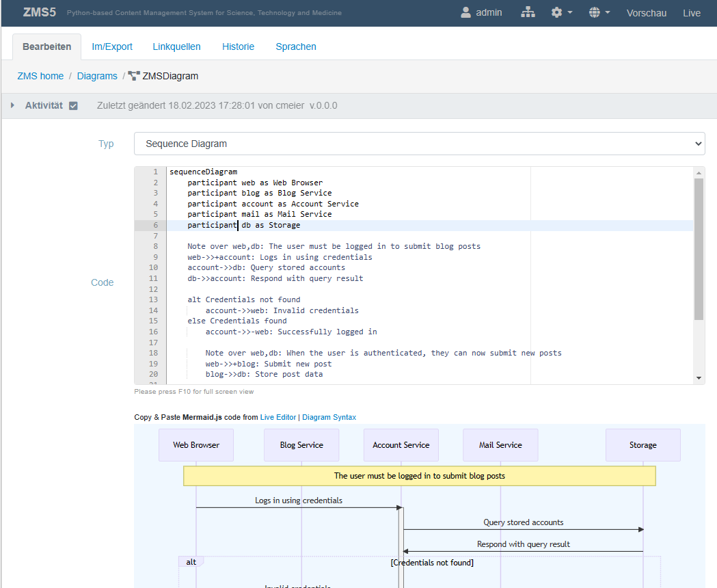Switch to the Linkquellen tab
717x588 pixels.
[176, 46]
